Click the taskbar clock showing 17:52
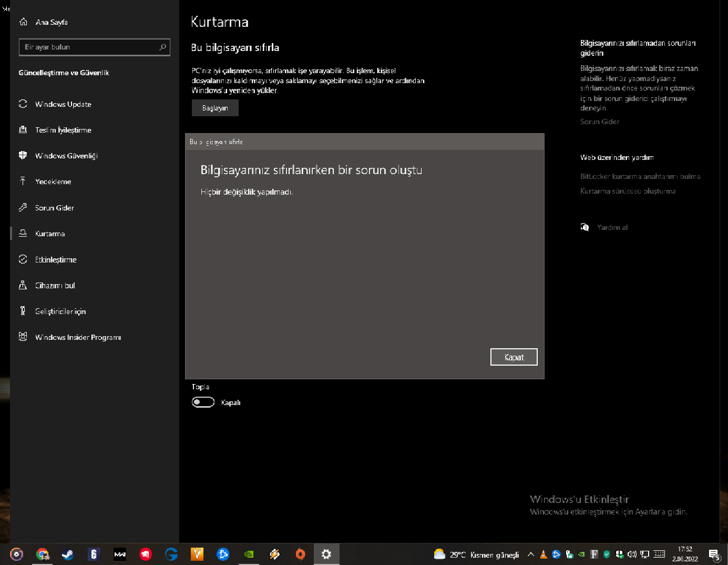The height and width of the screenshot is (565, 728). tap(685, 554)
